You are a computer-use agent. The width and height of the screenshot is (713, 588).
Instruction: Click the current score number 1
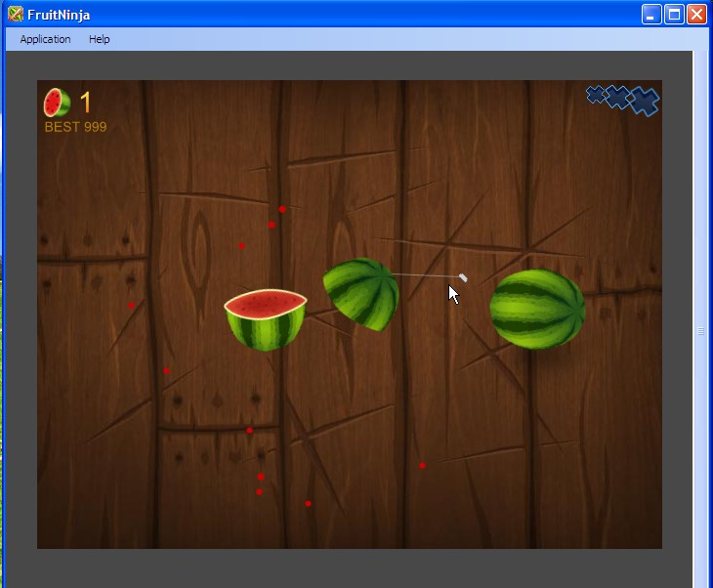86,102
